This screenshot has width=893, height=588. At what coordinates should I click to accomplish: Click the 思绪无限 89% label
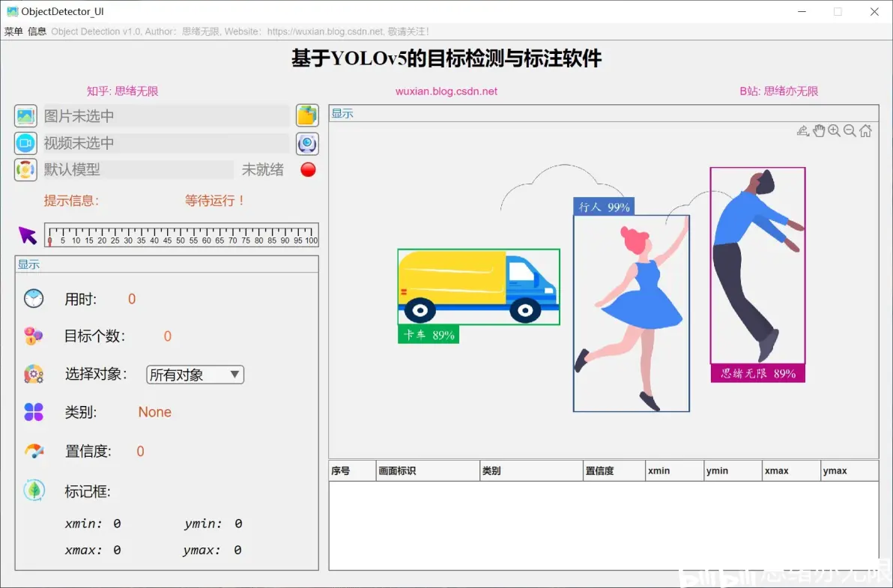pos(758,374)
